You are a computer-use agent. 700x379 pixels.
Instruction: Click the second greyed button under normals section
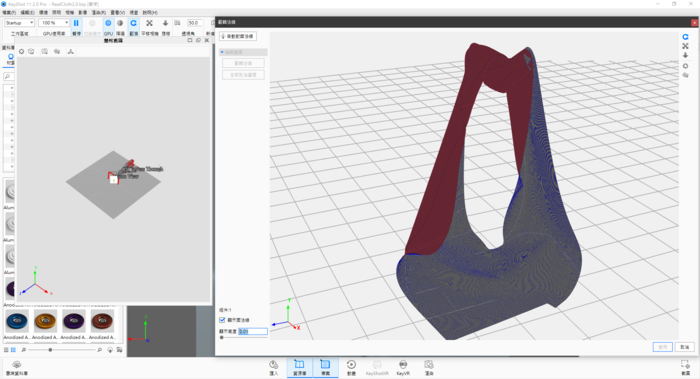pos(243,75)
